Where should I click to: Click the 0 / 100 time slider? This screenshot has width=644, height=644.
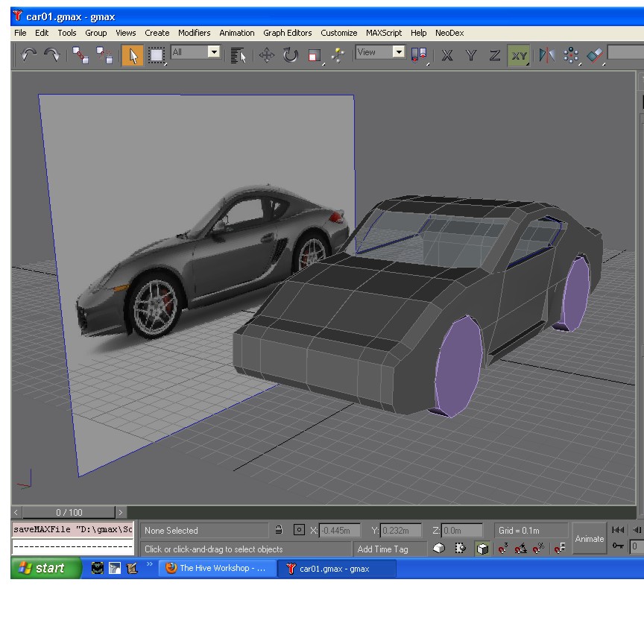tap(69, 512)
